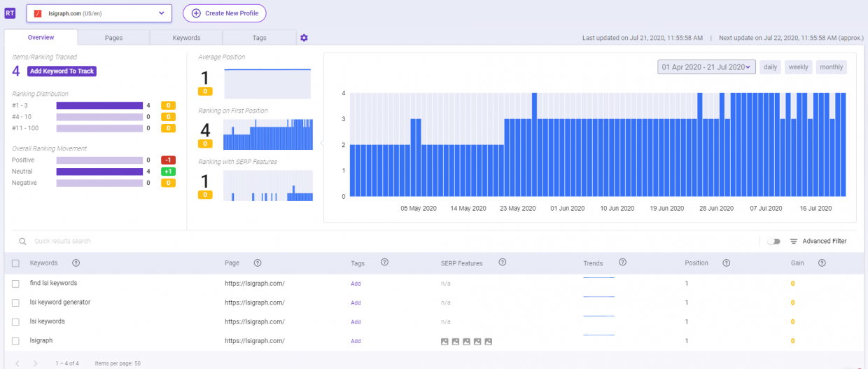The image size is (868, 369).
Task: Select Ranking with SERP Features mini chart
Action: 268,186
